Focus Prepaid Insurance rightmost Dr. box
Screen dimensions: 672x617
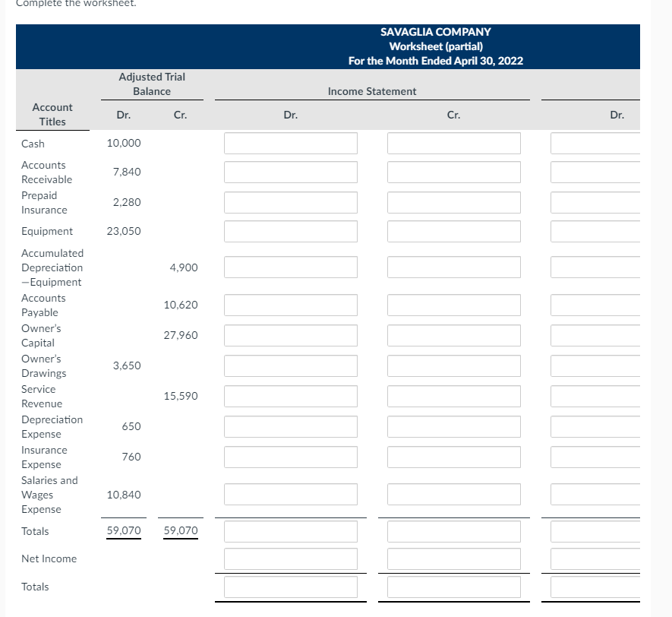tap(595, 202)
